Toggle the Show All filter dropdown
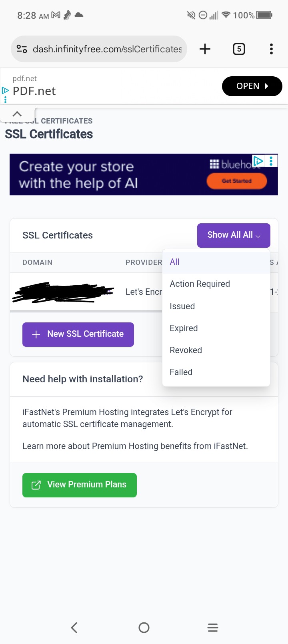 tap(234, 235)
